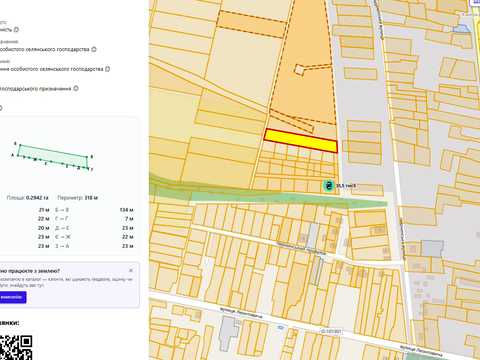
Task: Select the perimeter value '318 м'
Action: click(x=91, y=198)
